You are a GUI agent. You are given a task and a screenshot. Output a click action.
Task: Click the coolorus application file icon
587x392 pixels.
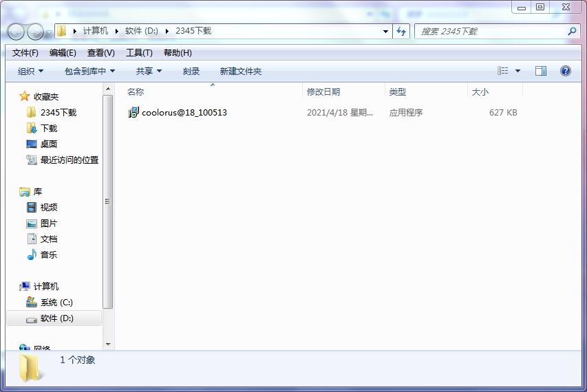point(134,112)
